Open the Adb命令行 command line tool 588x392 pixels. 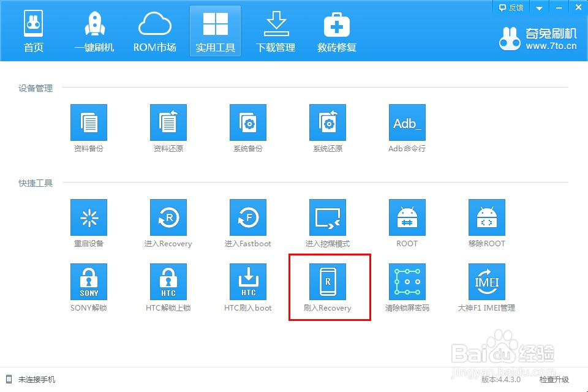point(407,123)
